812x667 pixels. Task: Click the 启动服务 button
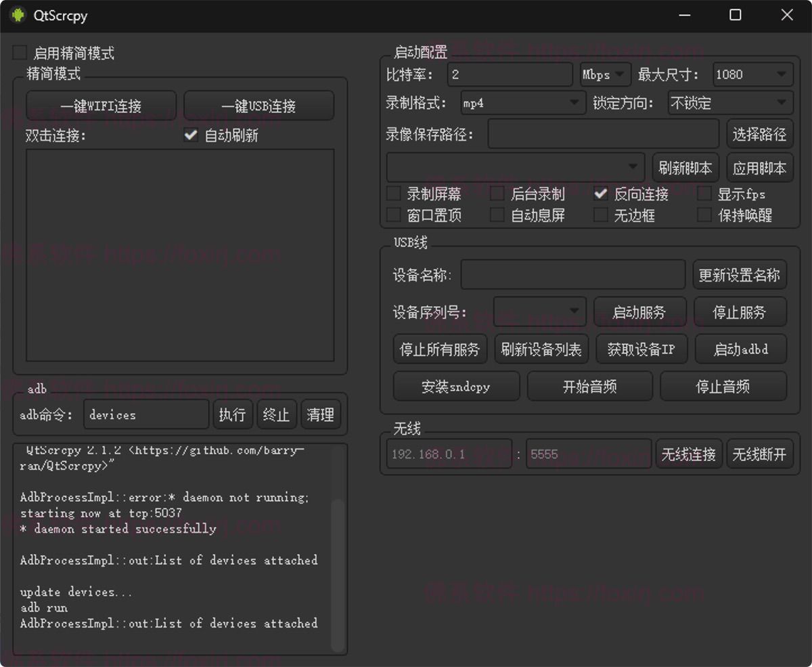(639, 311)
